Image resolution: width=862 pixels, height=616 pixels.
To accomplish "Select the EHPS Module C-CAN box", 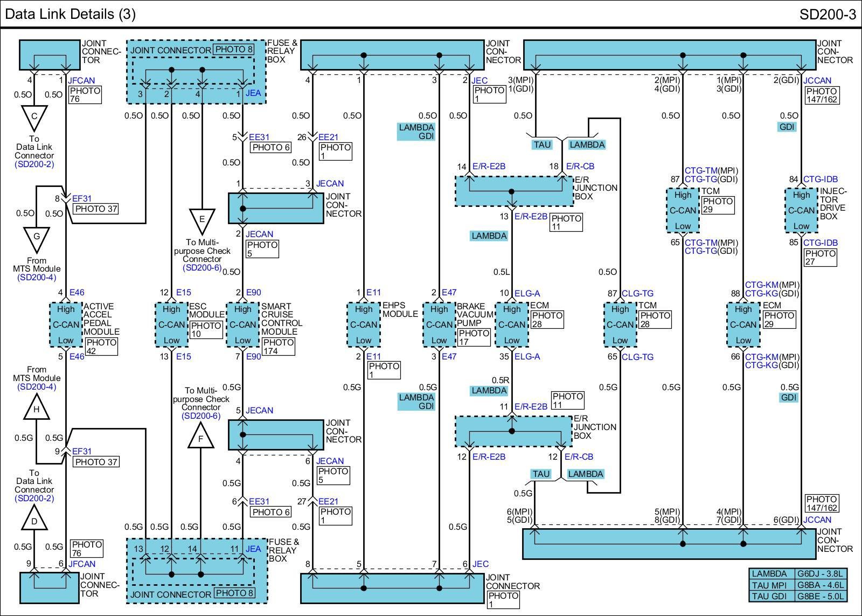I will pos(364,324).
